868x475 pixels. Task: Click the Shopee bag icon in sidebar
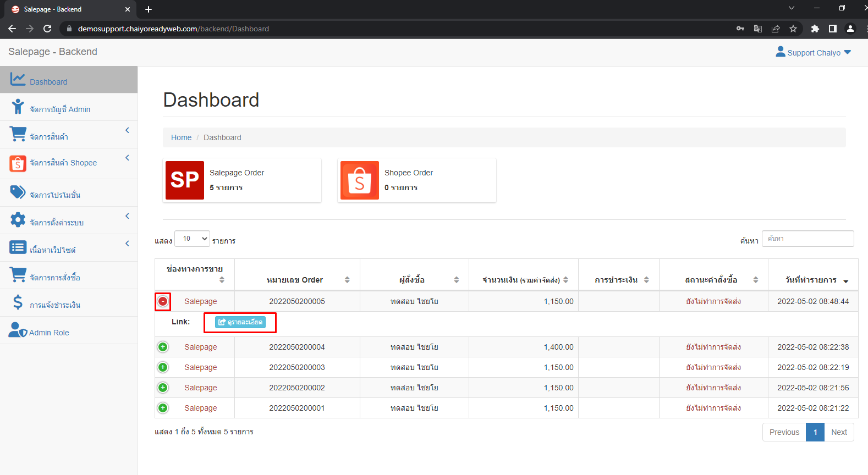pyautogui.click(x=18, y=163)
